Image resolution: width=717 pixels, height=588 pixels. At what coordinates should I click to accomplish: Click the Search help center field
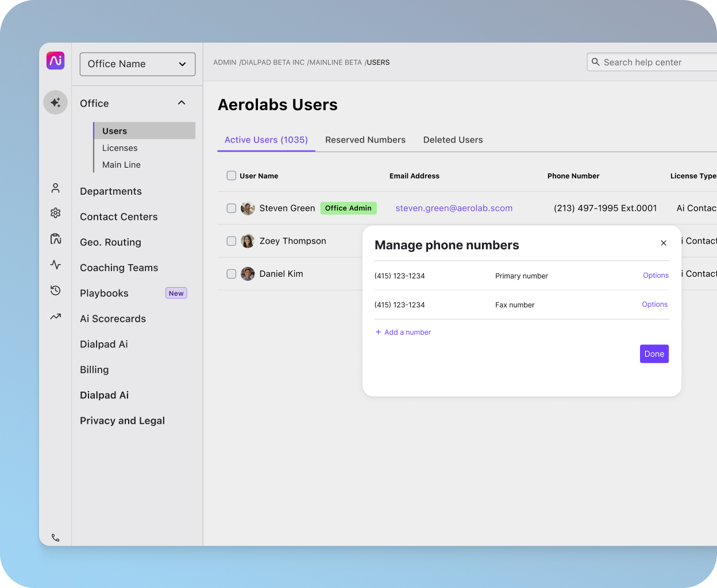(652, 62)
